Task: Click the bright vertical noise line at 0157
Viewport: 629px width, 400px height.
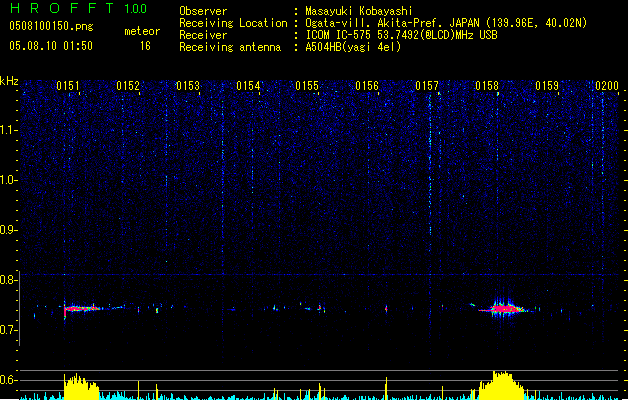Action: [x=430, y=164]
